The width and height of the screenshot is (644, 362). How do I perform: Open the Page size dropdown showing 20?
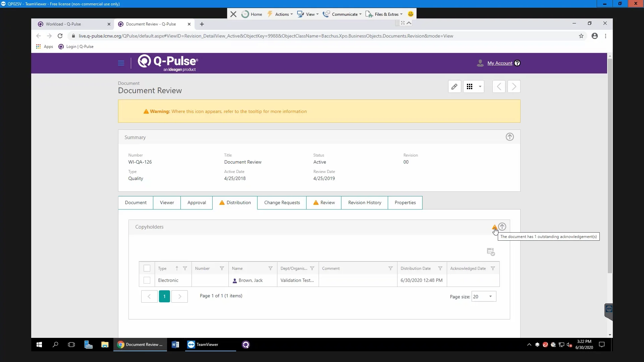pyautogui.click(x=483, y=296)
